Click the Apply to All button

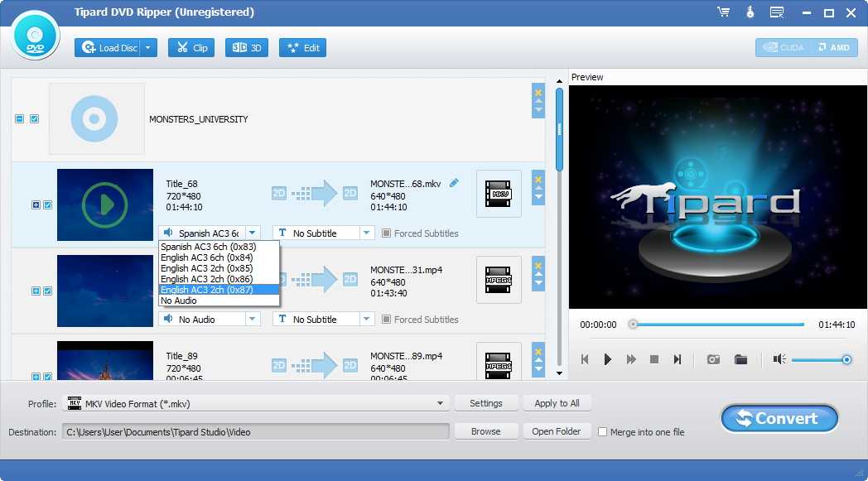pyautogui.click(x=557, y=403)
